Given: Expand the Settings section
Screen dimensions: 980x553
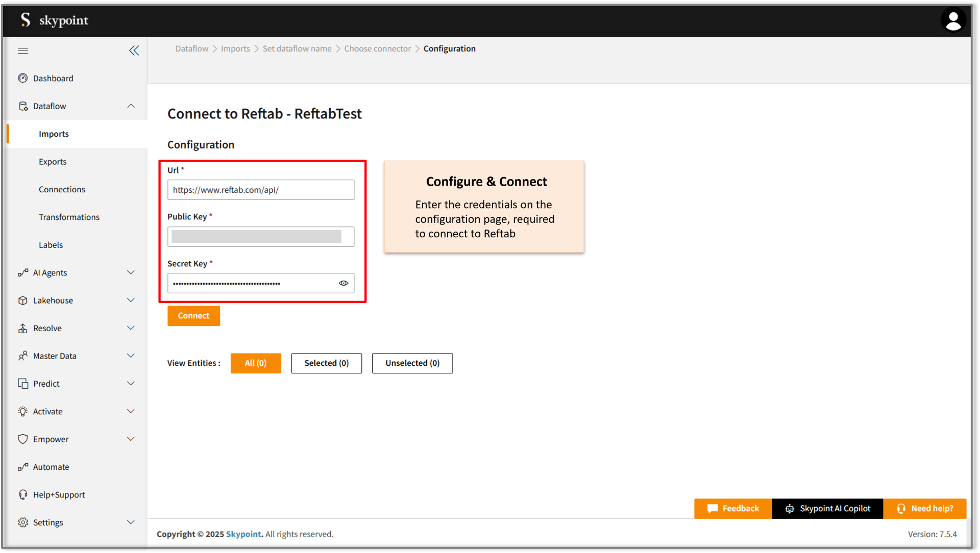Looking at the screenshot, I should click(131, 522).
